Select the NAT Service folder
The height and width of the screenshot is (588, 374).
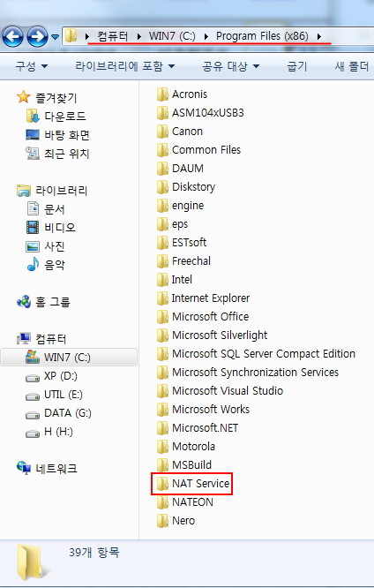click(192, 483)
